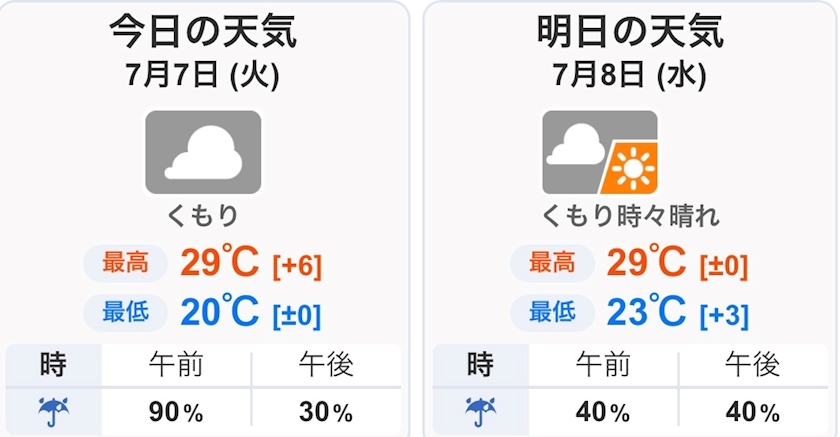The width and height of the screenshot is (840, 437).
Task: Click tomorrow's 最低 temperature badge
Action: point(553,312)
